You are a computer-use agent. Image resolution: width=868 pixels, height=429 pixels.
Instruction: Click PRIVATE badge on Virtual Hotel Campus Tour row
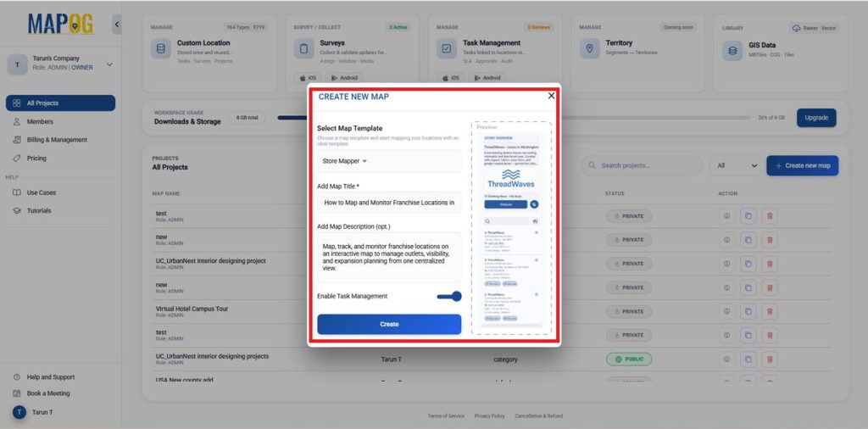point(629,311)
